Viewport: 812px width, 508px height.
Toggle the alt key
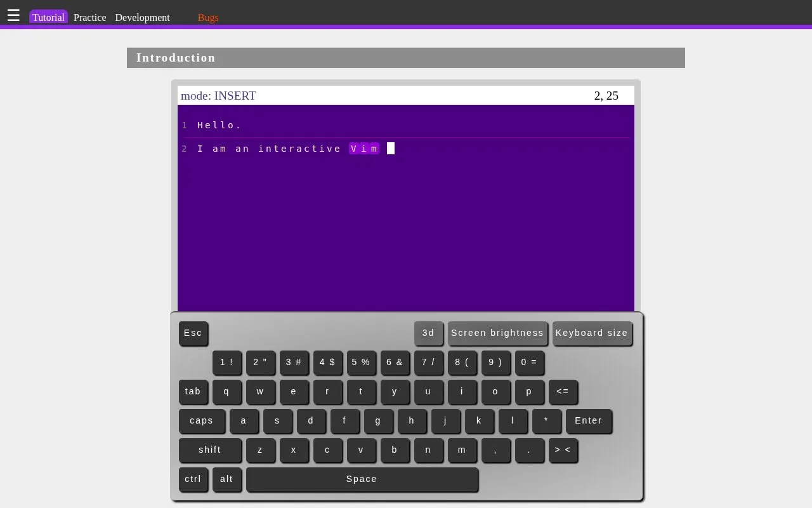pos(226,479)
